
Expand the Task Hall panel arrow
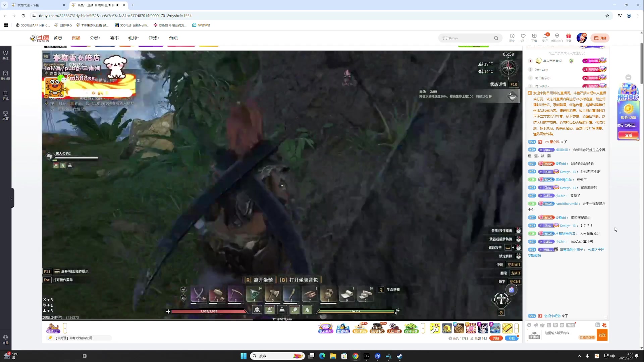[x=65, y=328]
